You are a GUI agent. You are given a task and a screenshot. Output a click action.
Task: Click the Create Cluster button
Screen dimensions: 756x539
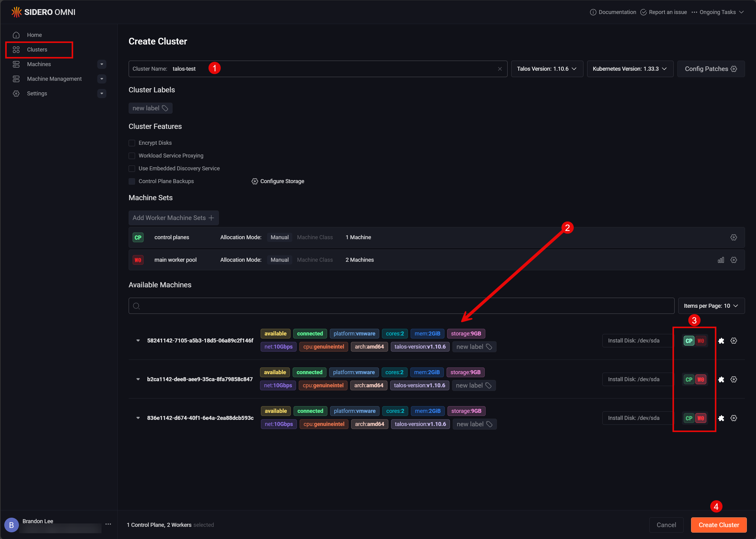[x=718, y=525]
